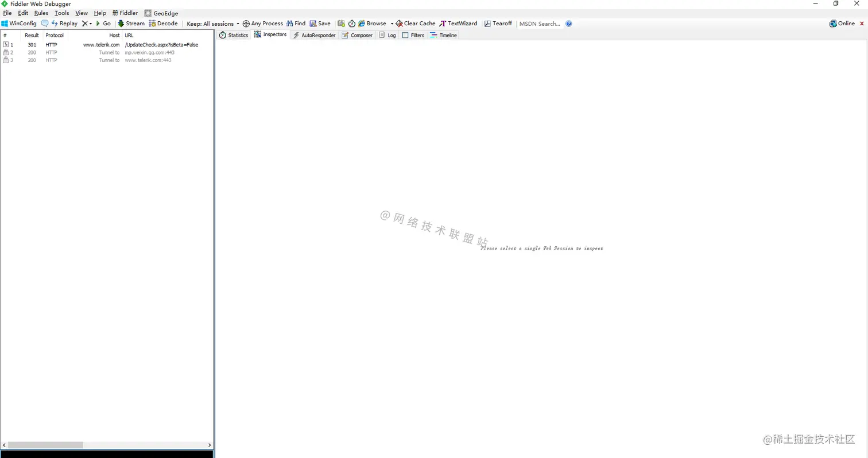The height and width of the screenshot is (458, 868).
Task: Click the Any Process target picker
Action: tap(263, 24)
